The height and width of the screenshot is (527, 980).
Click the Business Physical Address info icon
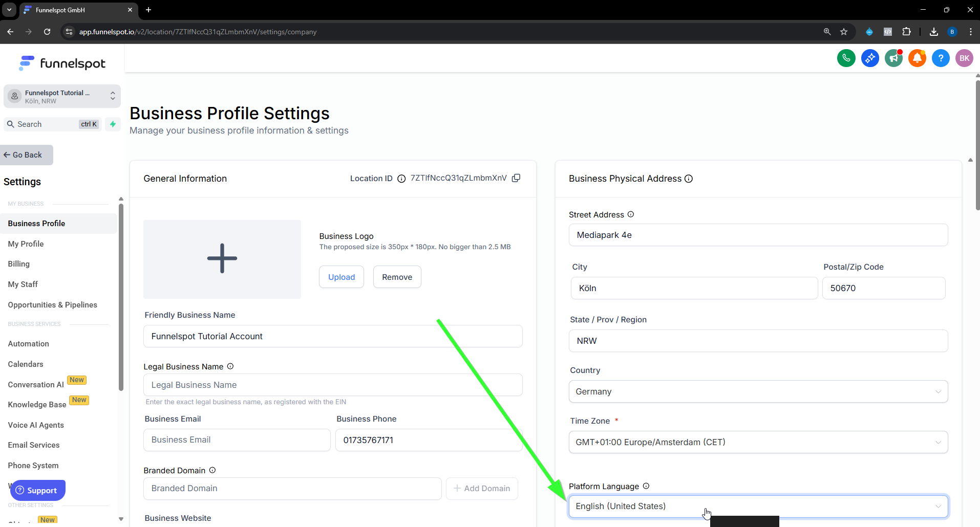(x=689, y=179)
